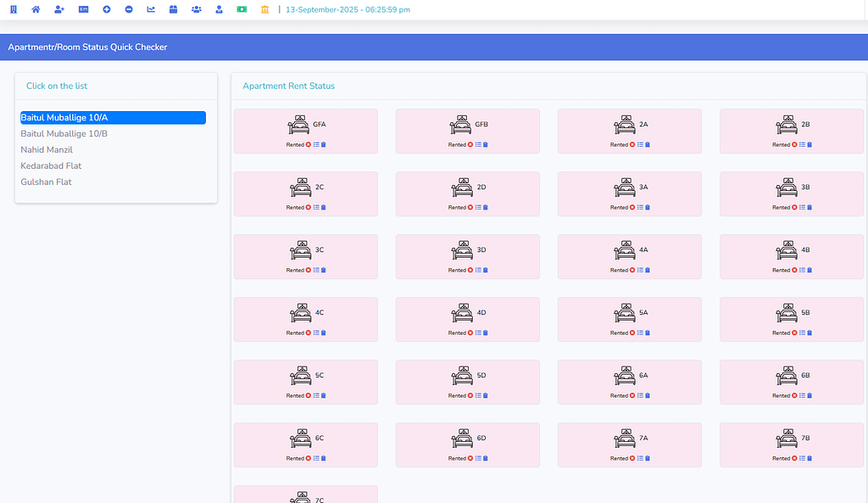
Task: Click the red X icon on 3C card
Action: click(309, 271)
